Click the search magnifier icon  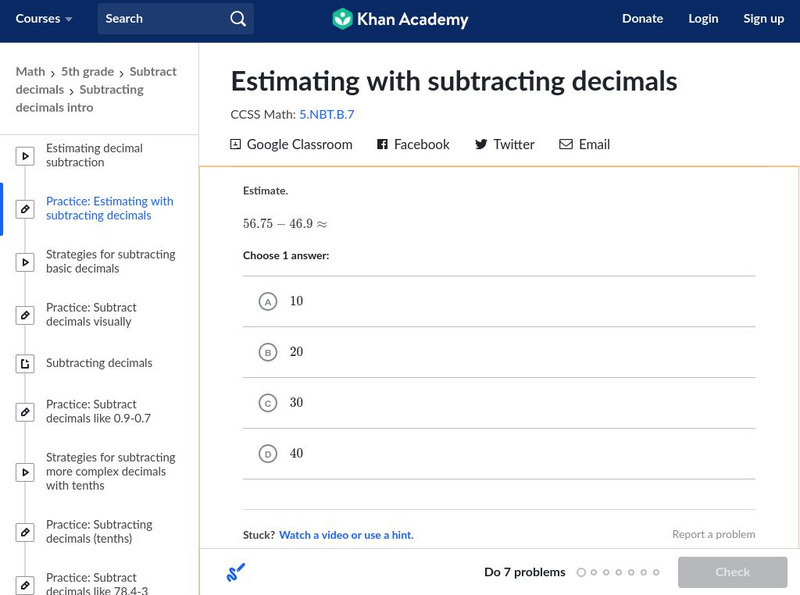(237, 19)
